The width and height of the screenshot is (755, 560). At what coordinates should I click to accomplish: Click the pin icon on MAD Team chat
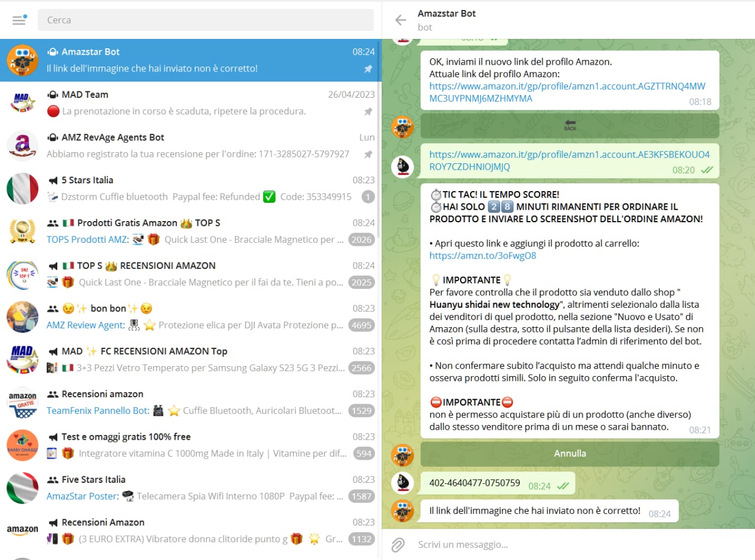point(368,111)
